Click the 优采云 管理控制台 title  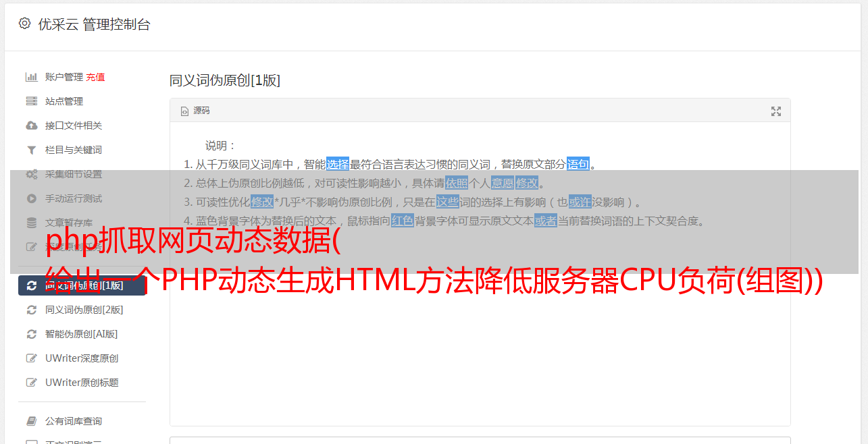(94, 24)
